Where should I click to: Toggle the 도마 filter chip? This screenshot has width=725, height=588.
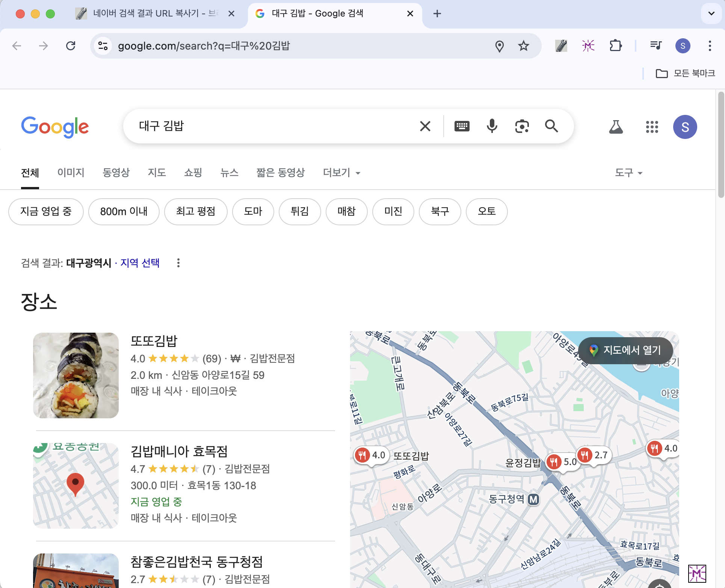(x=253, y=212)
